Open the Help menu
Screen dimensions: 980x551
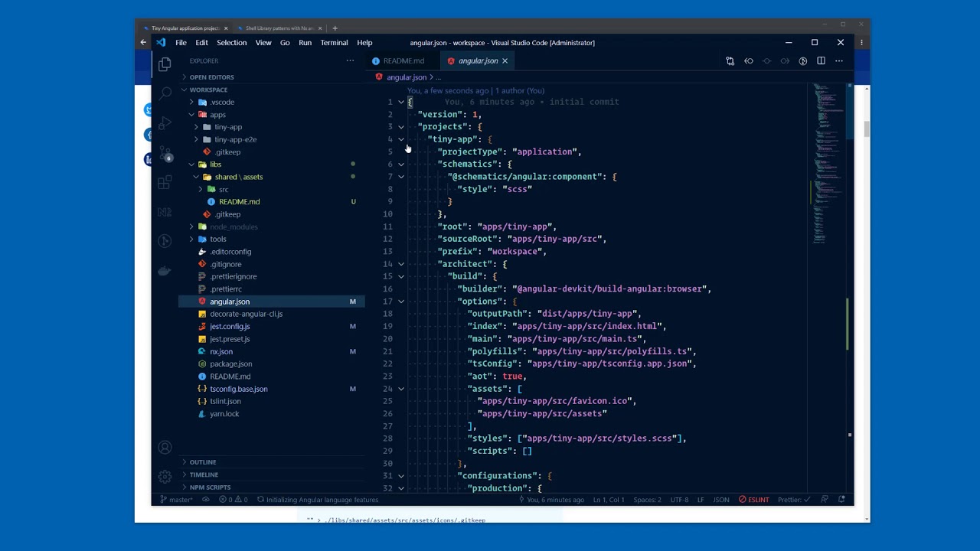[x=364, y=43]
